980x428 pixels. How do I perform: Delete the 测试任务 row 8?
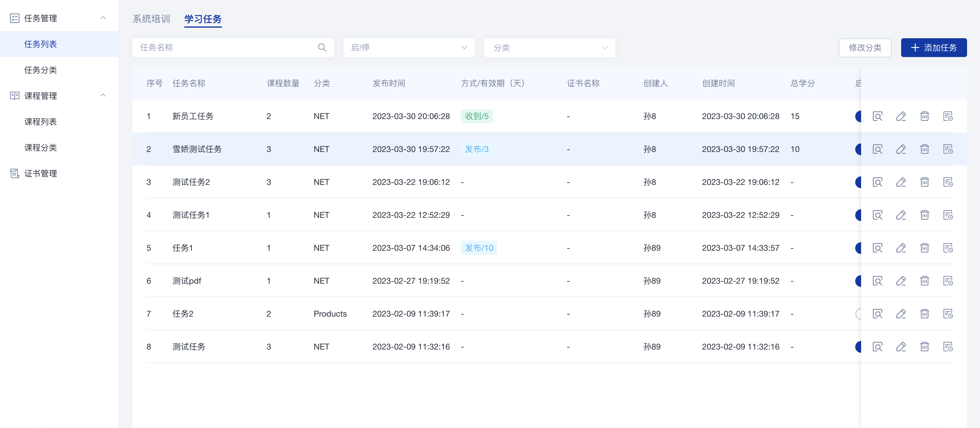[x=924, y=347]
